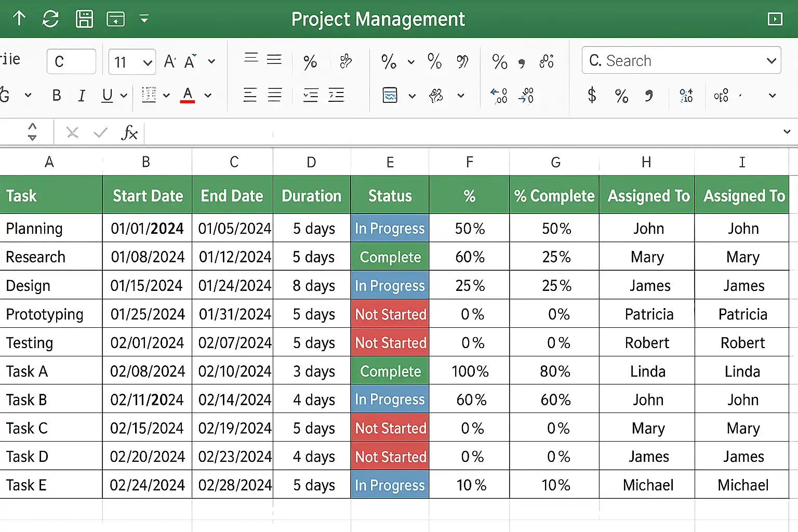Click the save disk icon
This screenshot has width=798, height=532.
click(x=84, y=19)
